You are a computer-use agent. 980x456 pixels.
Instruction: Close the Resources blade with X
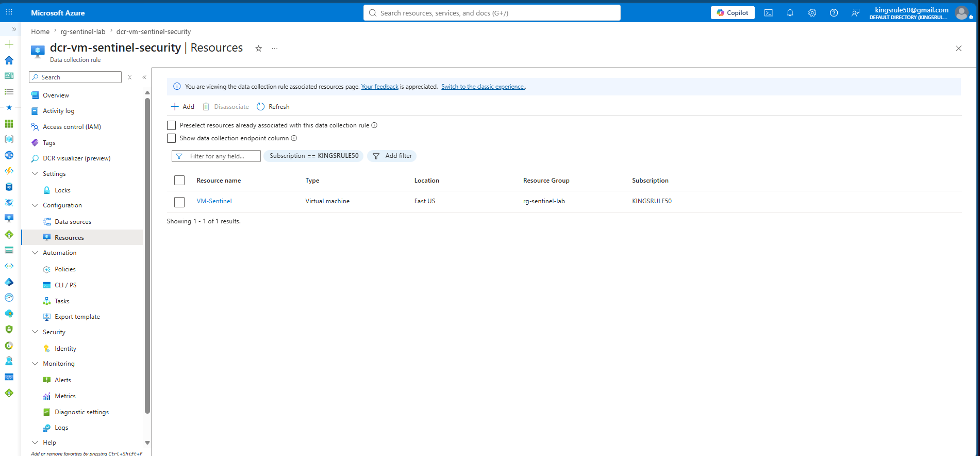coord(958,48)
